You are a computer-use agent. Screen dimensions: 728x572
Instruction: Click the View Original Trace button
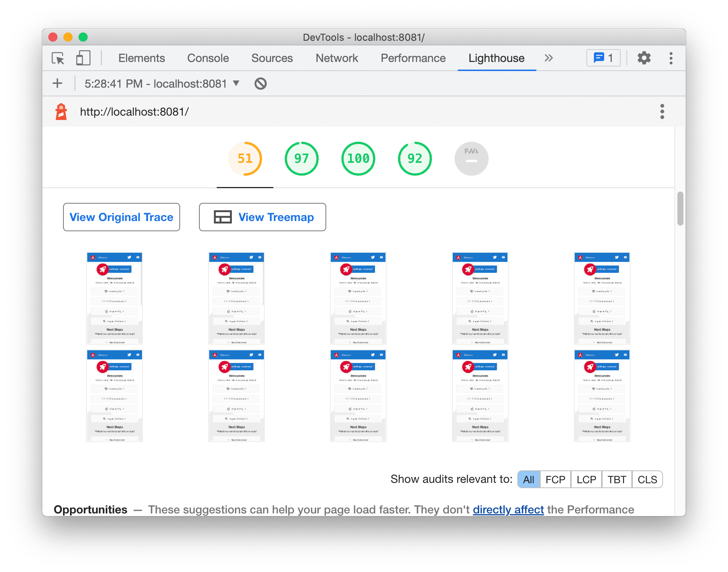(x=122, y=217)
